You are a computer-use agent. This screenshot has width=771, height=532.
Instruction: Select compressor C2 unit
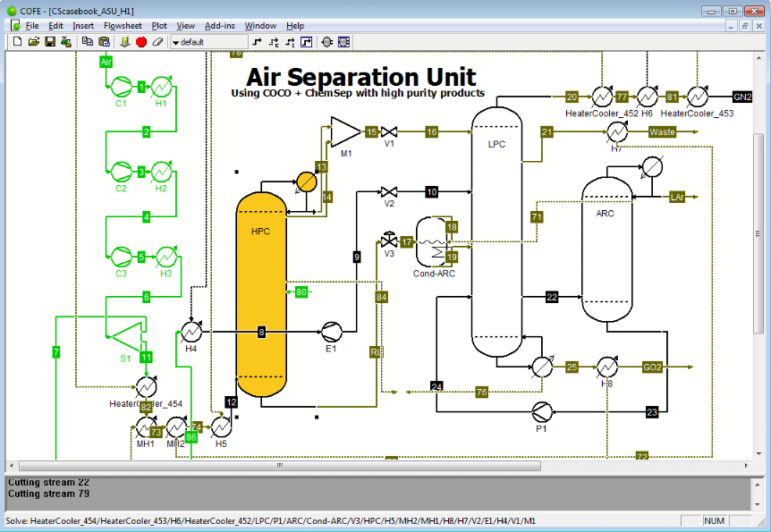[121, 172]
